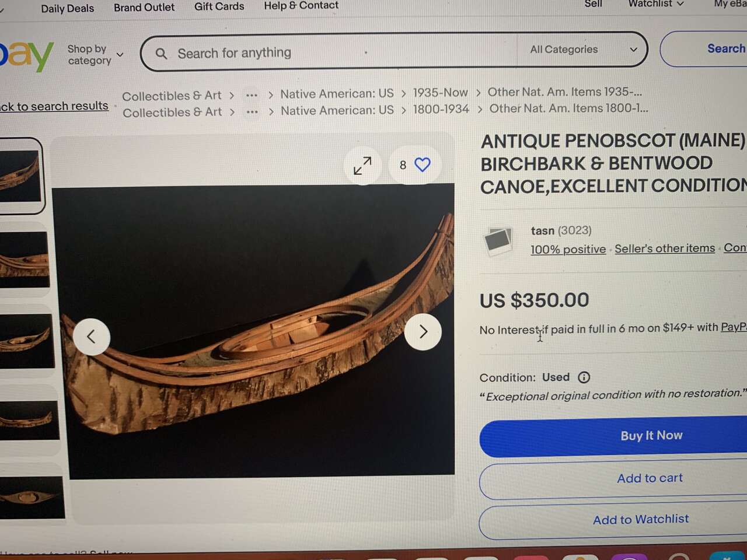This screenshot has height=560, width=747.
Task: Open Seller's other items link
Action: (x=665, y=249)
